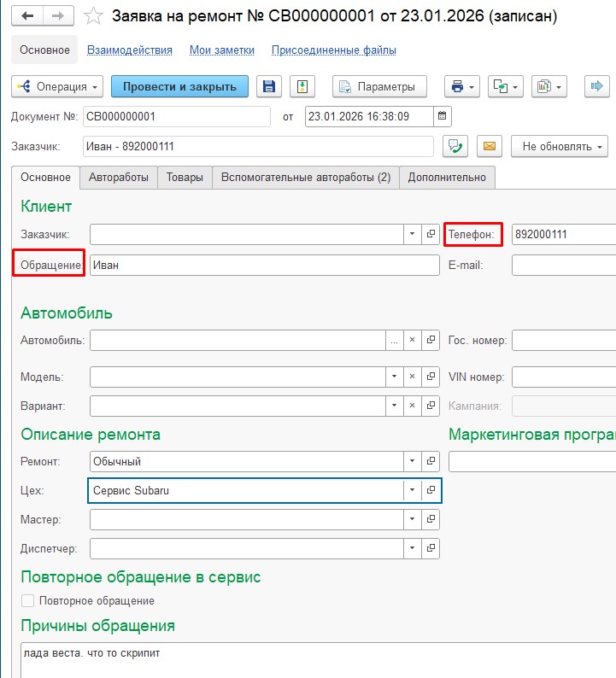The image size is (616, 678).
Task: Switch to the Автоработы tab
Action: tap(119, 178)
